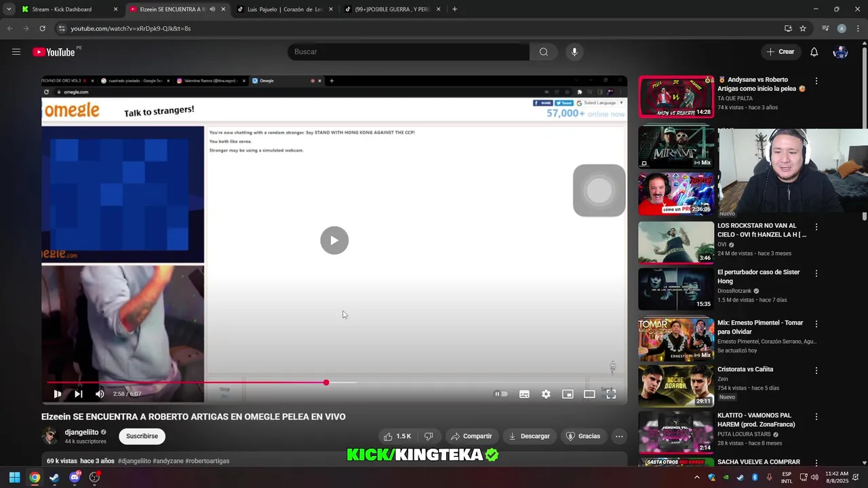Bookmark page with star icon

pos(803,28)
